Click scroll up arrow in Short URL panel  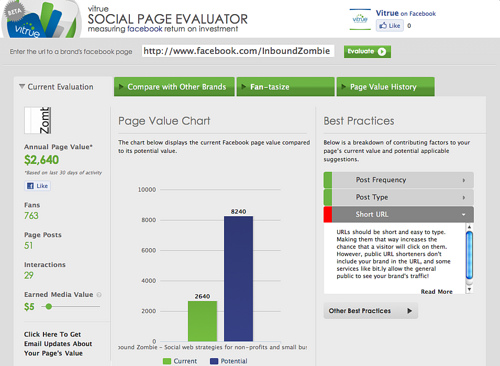(x=469, y=227)
